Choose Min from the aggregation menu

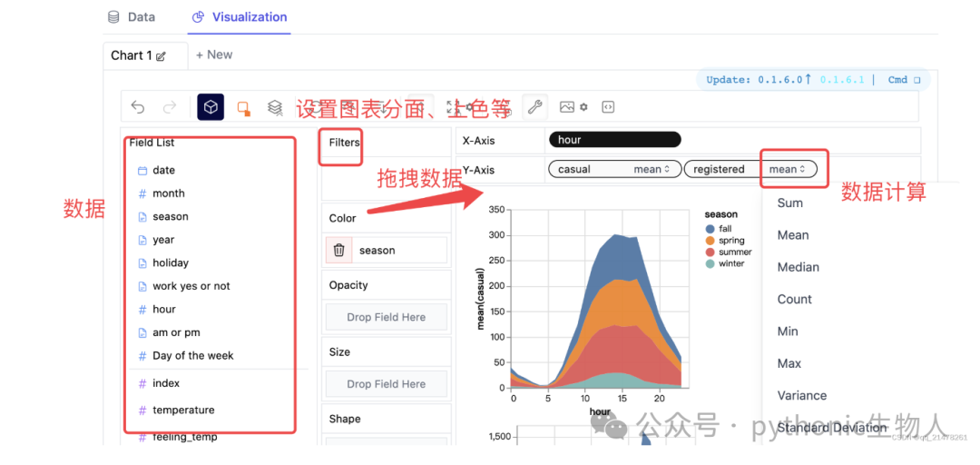tap(788, 331)
